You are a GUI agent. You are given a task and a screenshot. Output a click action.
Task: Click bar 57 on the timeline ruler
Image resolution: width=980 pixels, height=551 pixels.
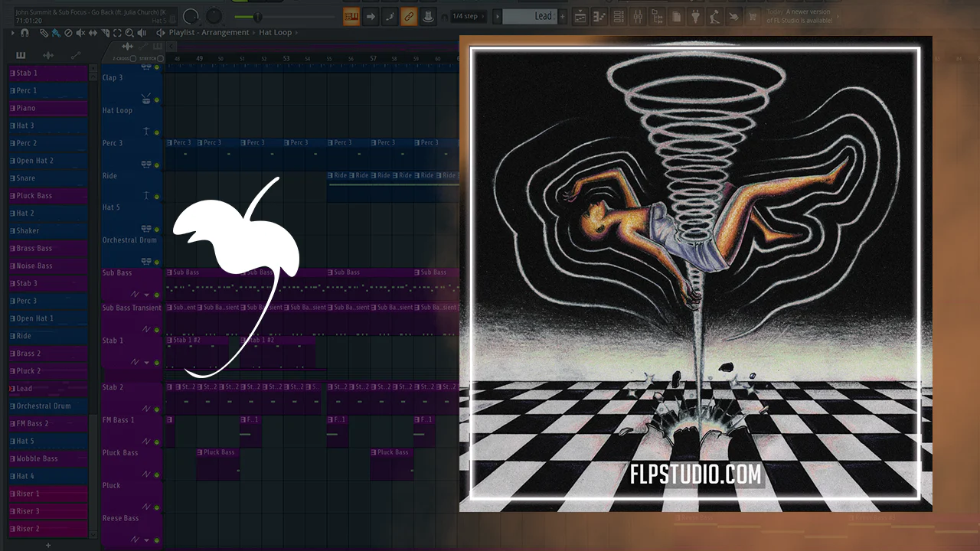click(373, 58)
